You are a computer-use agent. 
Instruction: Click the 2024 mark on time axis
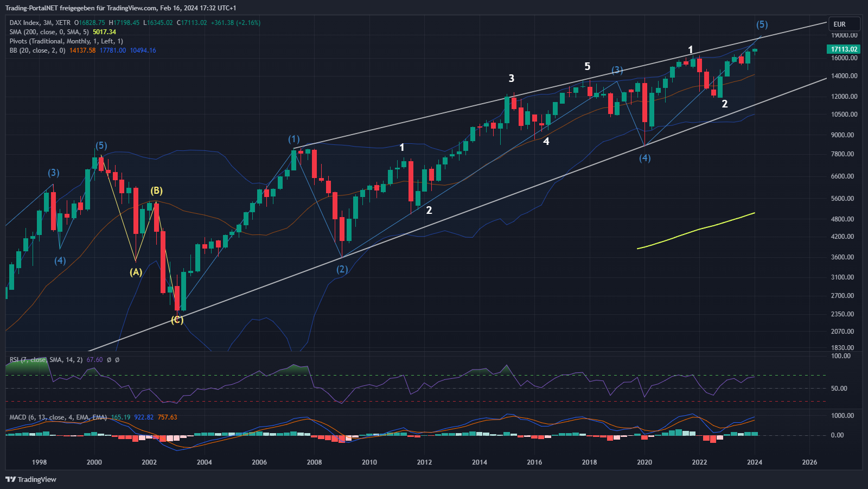pyautogui.click(x=754, y=462)
